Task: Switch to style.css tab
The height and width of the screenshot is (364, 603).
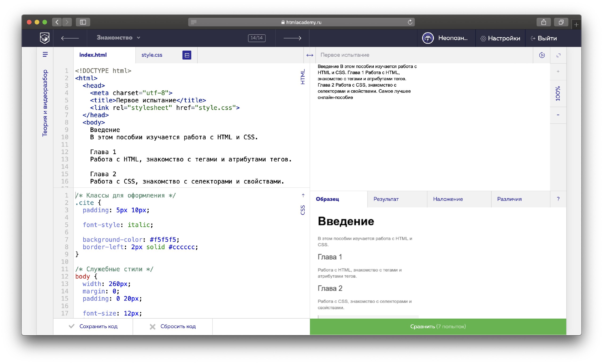Action: click(x=152, y=55)
